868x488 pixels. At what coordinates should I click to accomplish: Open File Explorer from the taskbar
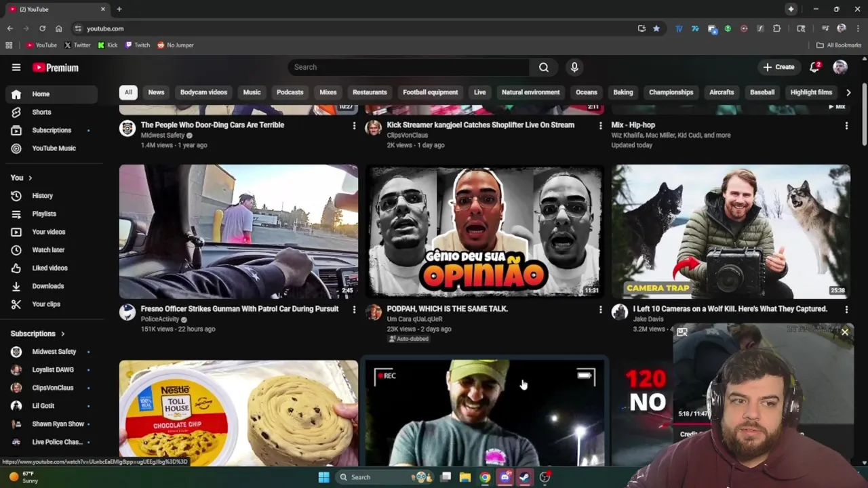[x=465, y=477]
